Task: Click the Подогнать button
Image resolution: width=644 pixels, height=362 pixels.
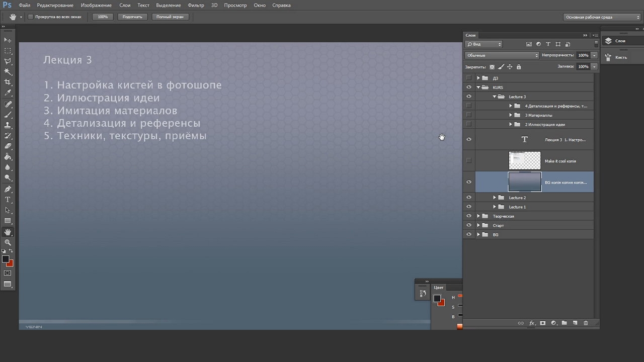Action: click(x=132, y=17)
